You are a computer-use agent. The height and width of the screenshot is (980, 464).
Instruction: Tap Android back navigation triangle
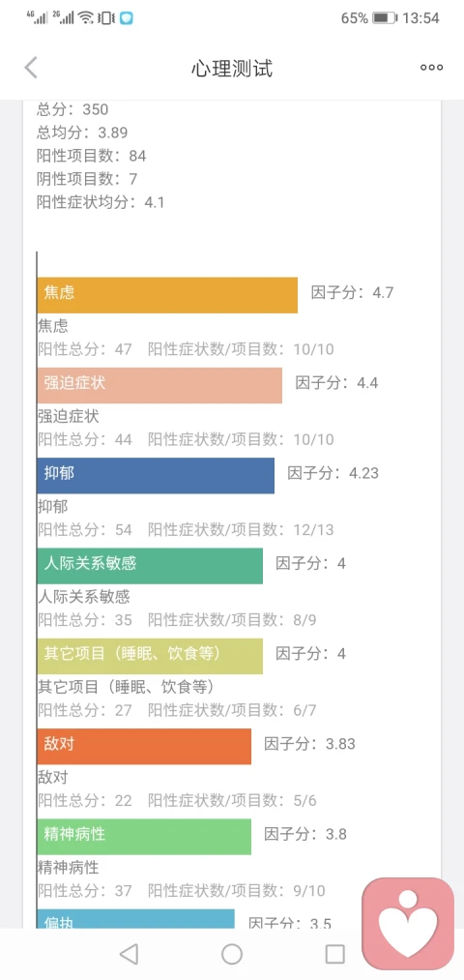(129, 954)
